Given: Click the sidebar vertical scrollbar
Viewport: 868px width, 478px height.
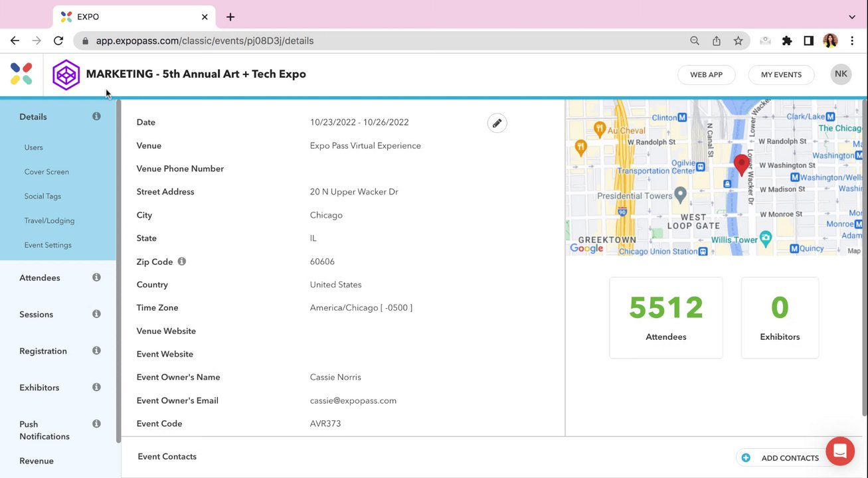Looking at the screenshot, I should coord(118,266).
